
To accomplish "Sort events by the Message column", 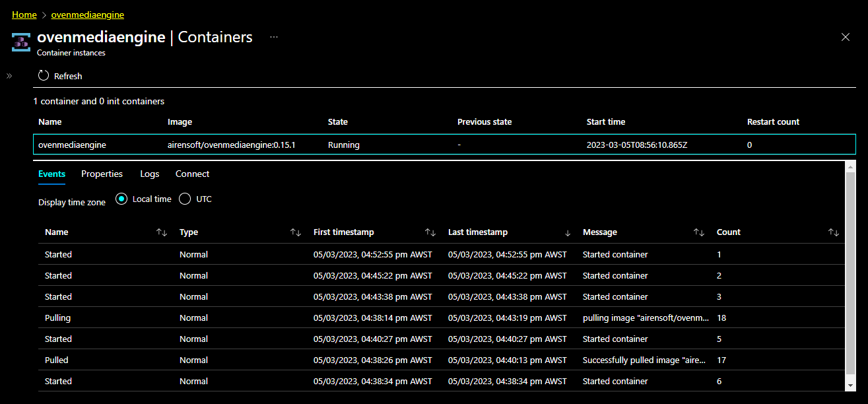I will [x=699, y=232].
